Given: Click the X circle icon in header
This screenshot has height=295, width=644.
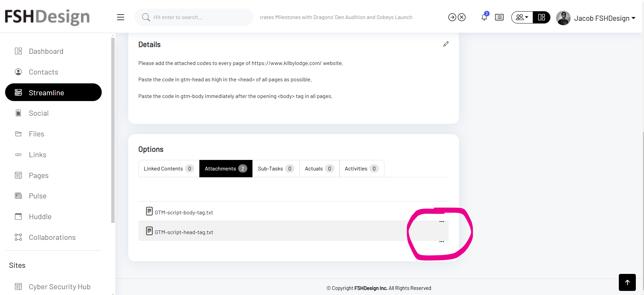Looking at the screenshot, I should (x=462, y=17).
